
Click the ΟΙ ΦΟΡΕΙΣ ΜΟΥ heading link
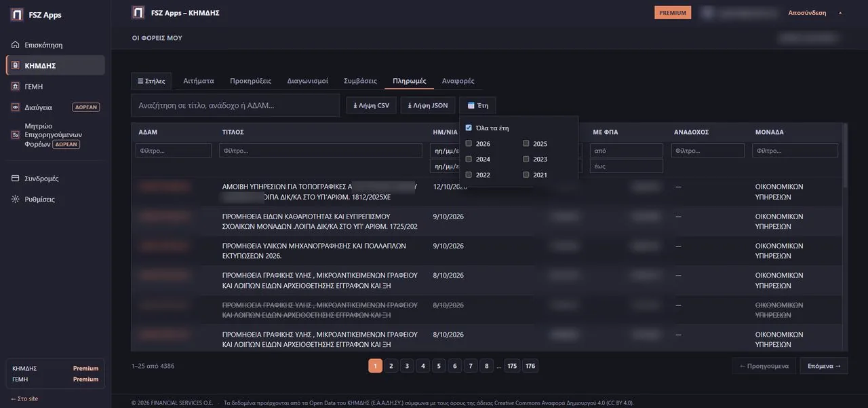click(157, 38)
